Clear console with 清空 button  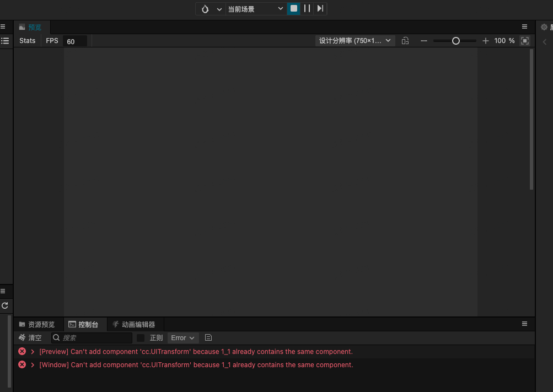pos(30,338)
